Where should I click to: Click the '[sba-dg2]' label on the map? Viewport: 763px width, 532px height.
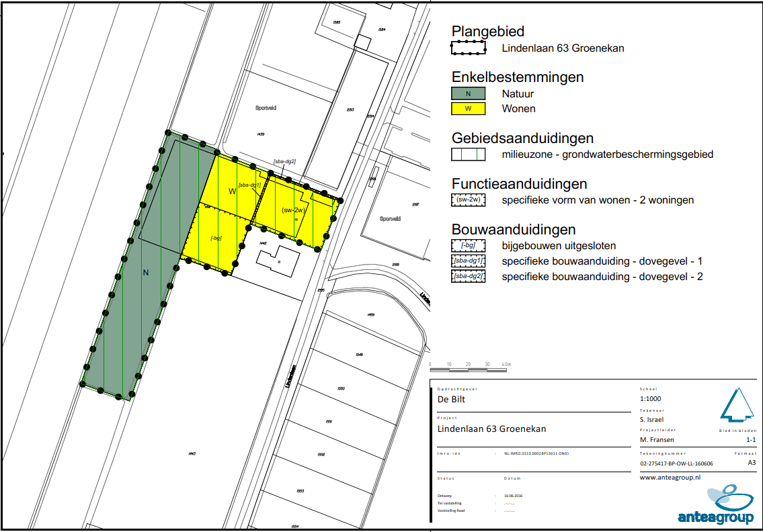284,161
